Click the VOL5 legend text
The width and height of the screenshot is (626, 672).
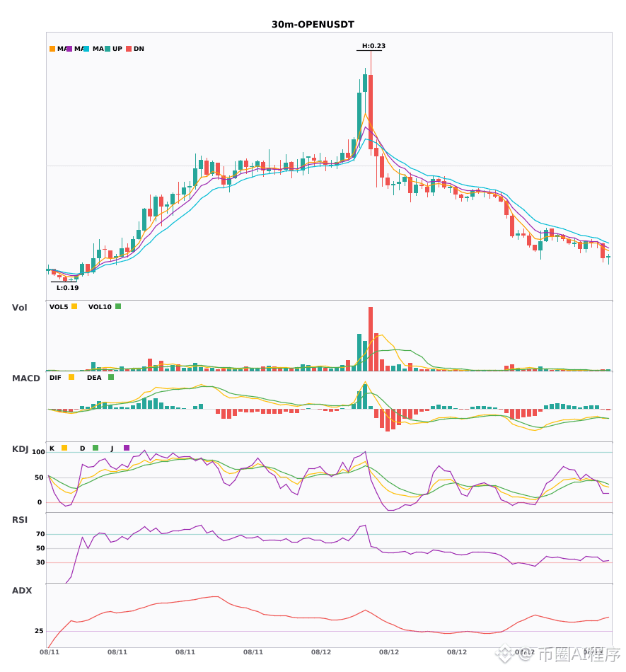(x=59, y=307)
